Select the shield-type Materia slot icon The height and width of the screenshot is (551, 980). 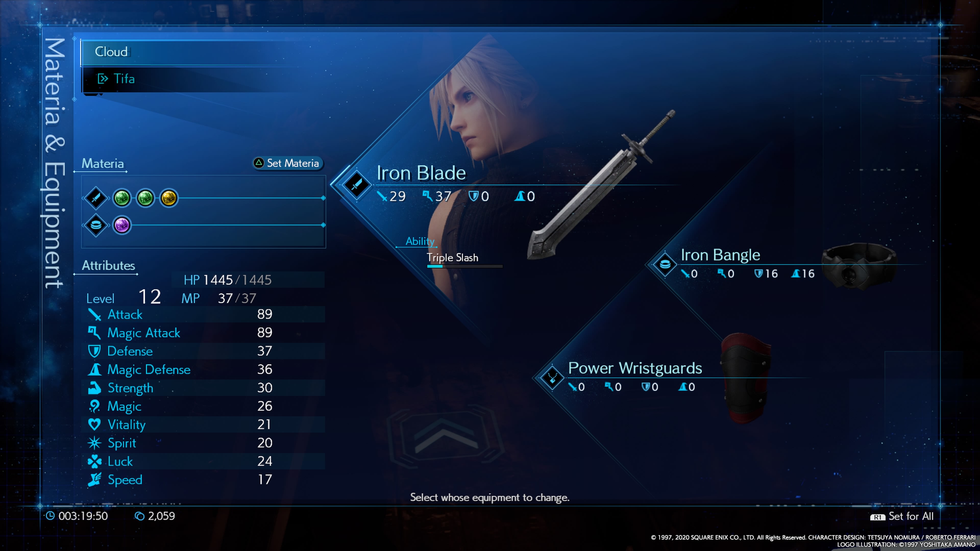(x=97, y=225)
